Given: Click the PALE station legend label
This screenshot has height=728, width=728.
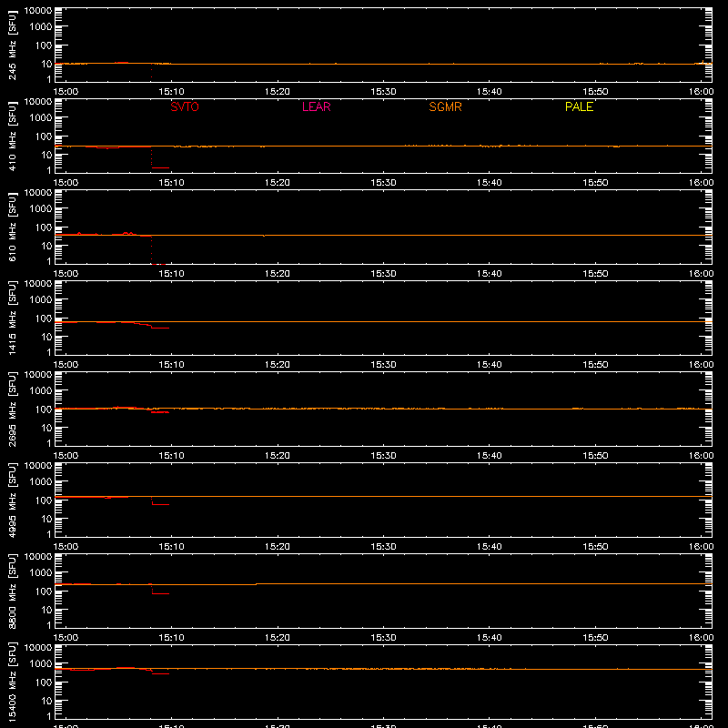Looking at the screenshot, I should point(579,106).
